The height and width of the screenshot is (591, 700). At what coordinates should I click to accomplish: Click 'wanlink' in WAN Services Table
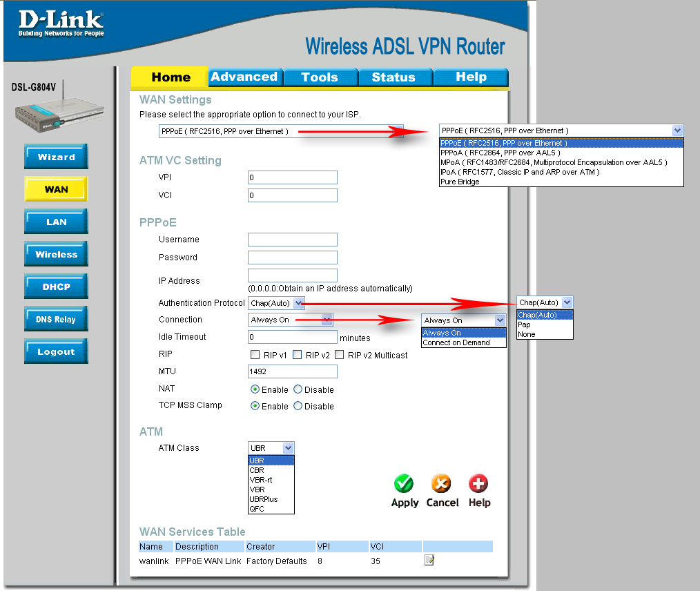tap(154, 561)
